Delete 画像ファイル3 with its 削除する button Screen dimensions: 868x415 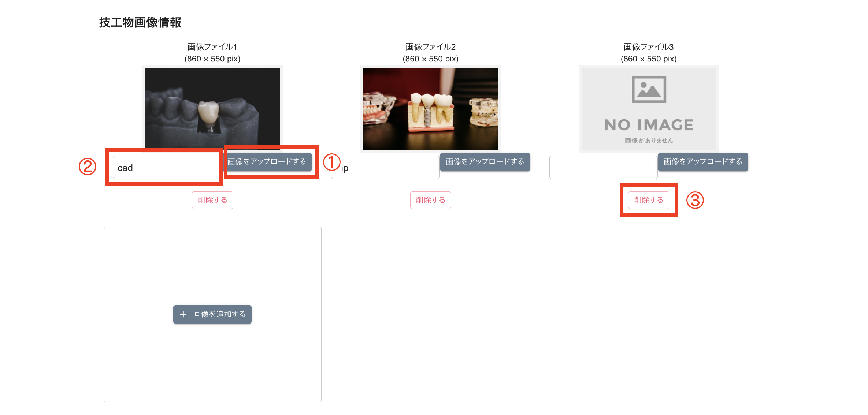pos(649,200)
